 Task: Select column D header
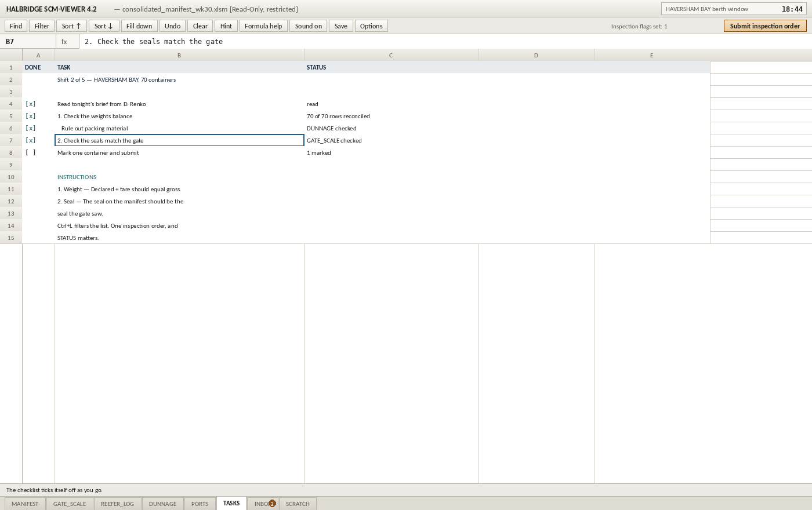536,56
